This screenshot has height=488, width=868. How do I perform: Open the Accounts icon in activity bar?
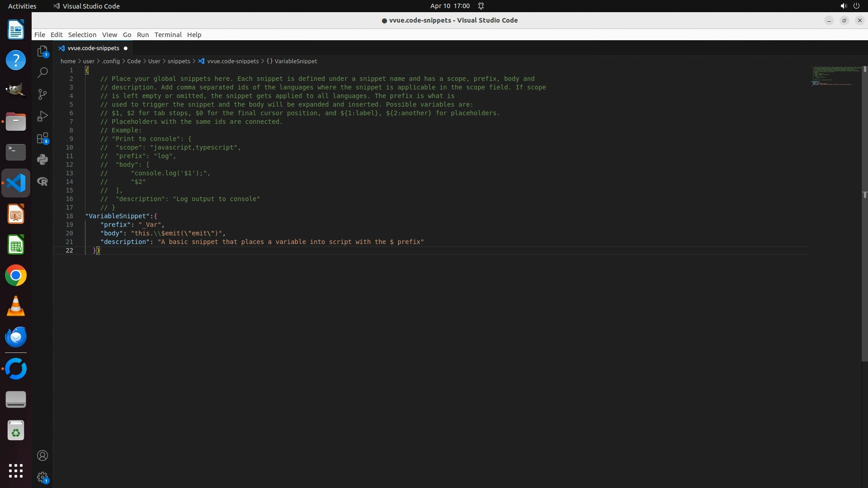[42, 455]
